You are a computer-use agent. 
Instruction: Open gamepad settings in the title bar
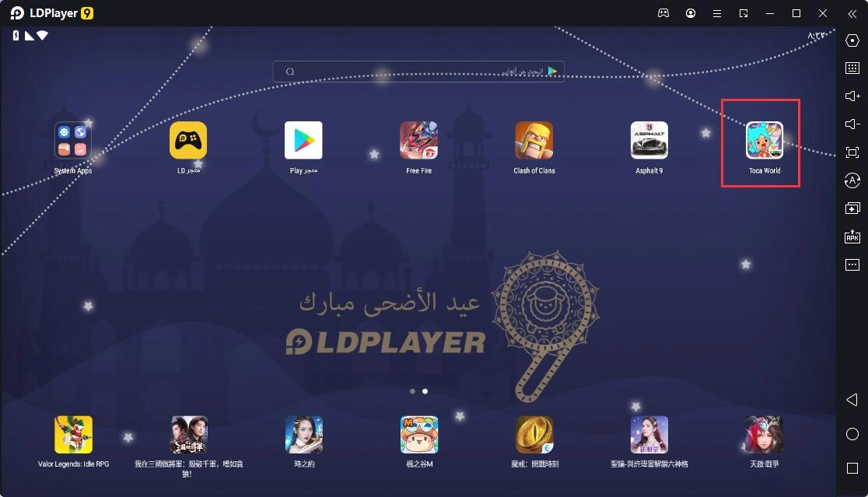663,13
